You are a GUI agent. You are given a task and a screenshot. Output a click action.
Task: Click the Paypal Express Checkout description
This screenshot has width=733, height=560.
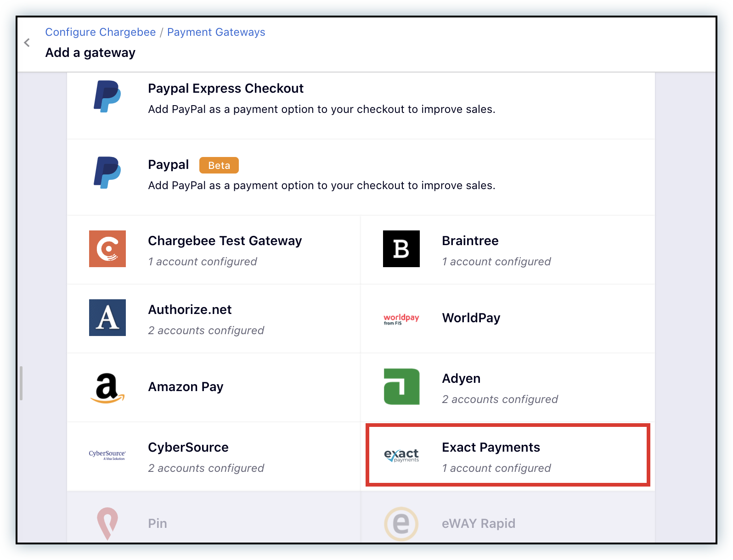click(321, 109)
